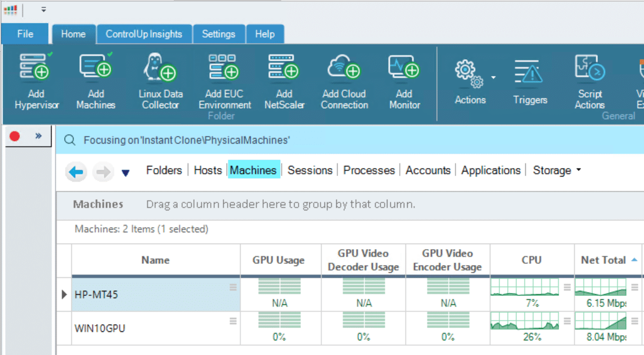The height and width of the screenshot is (355, 644).
Task: Expand the side panel with double chevron
Action: pos(39,136)
